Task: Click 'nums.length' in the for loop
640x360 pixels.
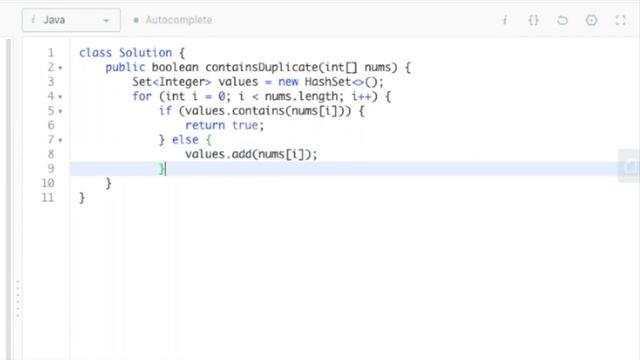Action: (x=301, y=96)
